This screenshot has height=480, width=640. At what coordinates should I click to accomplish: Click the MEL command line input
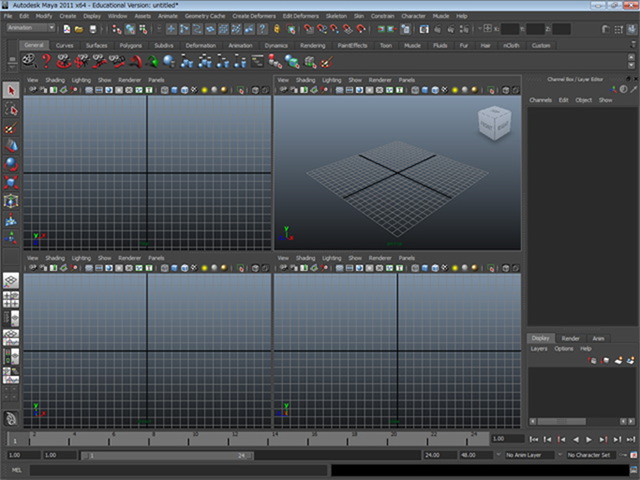click(x=179, y=470)
